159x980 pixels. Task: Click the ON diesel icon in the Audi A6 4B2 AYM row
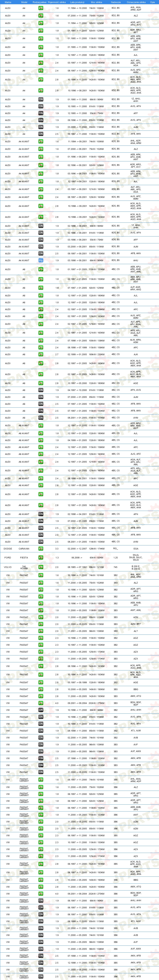41,418
